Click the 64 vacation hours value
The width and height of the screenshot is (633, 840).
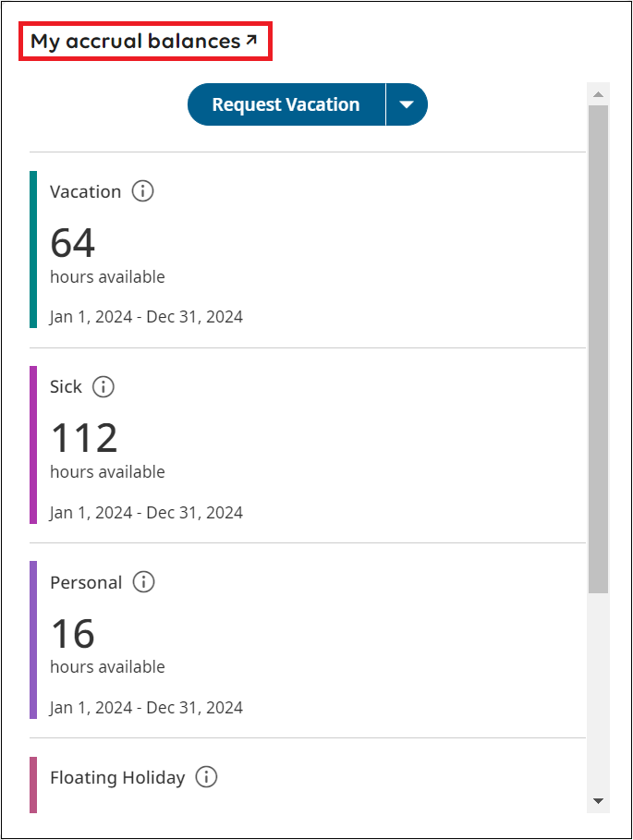(73, 243)
